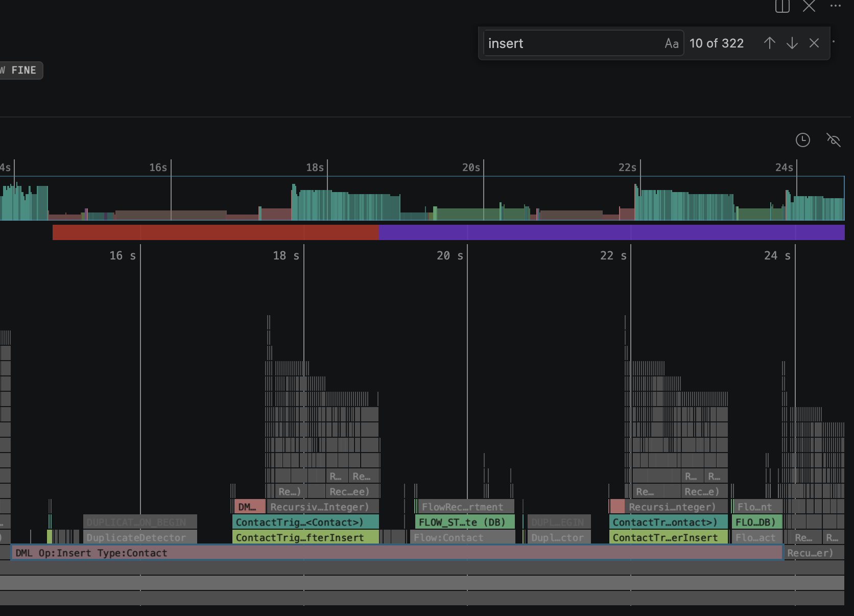This screenshot has width=854, height=616.
Task: Click the 24 s timeline marker
Action: coord(777,255)
